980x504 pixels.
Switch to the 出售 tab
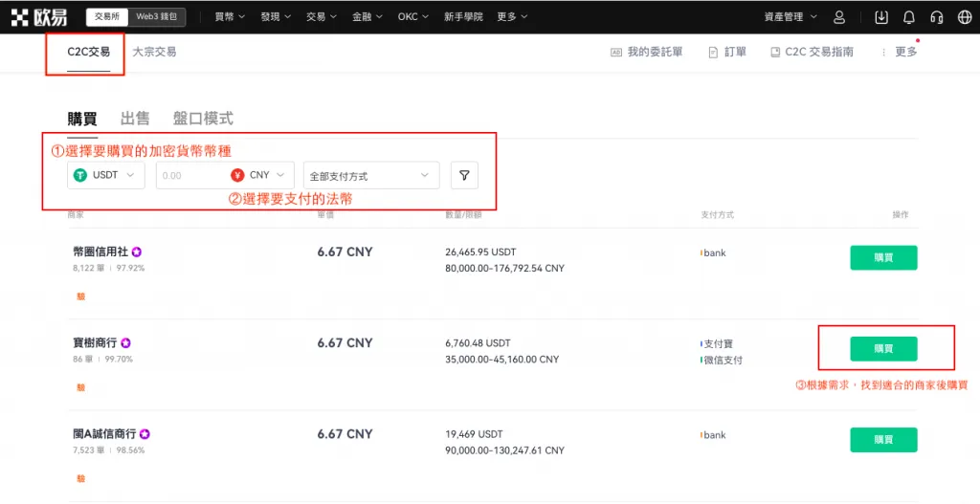pos(135,119)
